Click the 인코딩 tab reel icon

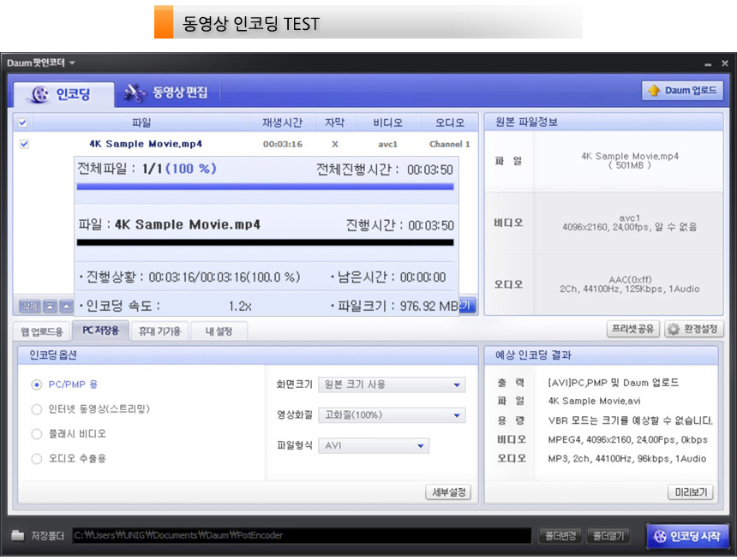coord(39,94)
